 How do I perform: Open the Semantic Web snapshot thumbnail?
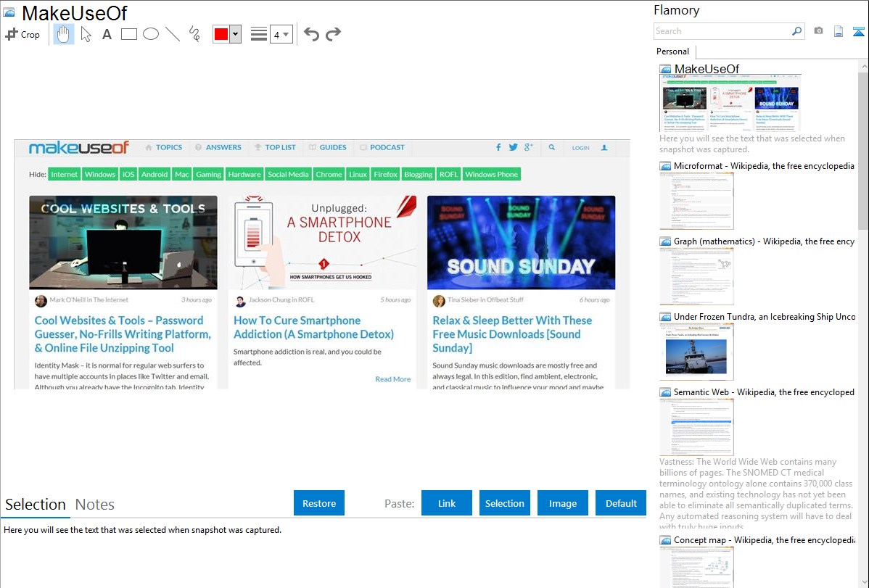tap(696, 426)
